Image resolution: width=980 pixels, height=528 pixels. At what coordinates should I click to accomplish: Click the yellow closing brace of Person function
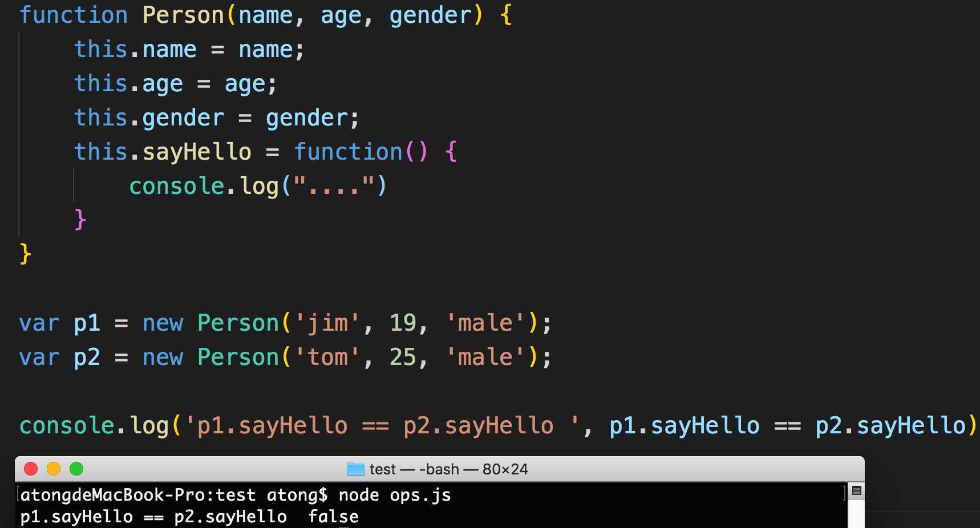click(25, 254)
